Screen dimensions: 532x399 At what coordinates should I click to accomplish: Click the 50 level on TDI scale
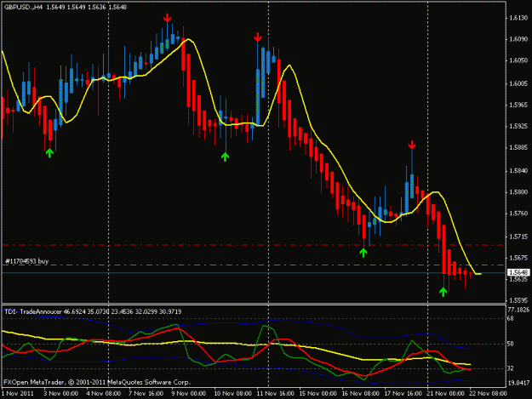511,344
